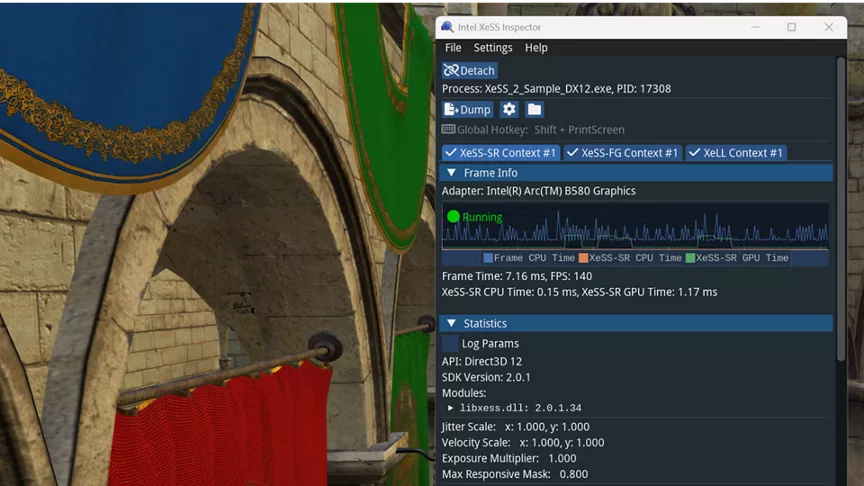864x486 pixels.
Task: Close the Intel XeSS Inspector window
Action: point(829,27)
